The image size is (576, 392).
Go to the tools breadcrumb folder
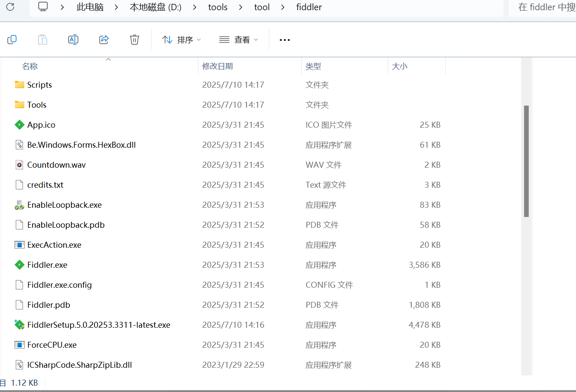[x=218, y=7]
